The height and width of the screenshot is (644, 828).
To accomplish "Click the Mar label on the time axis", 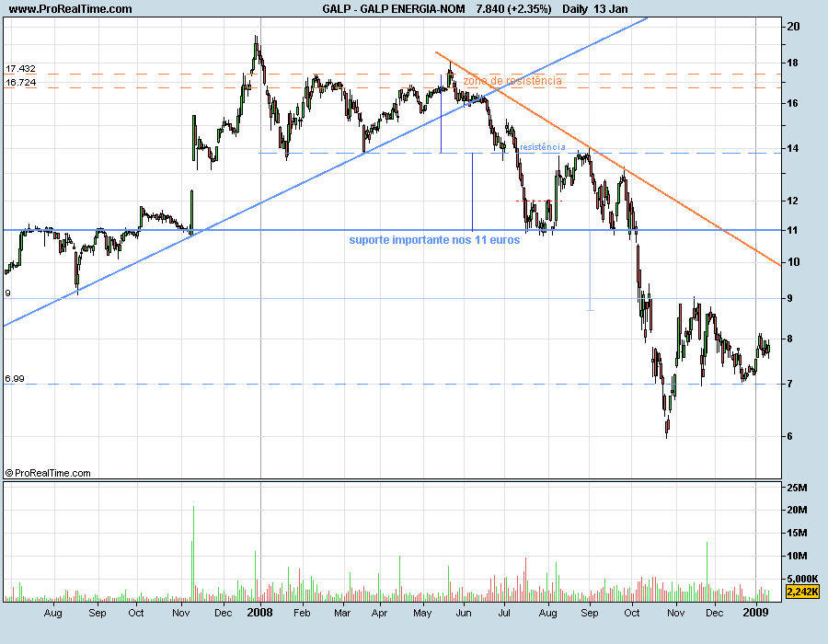I will (x=342, y=613).
